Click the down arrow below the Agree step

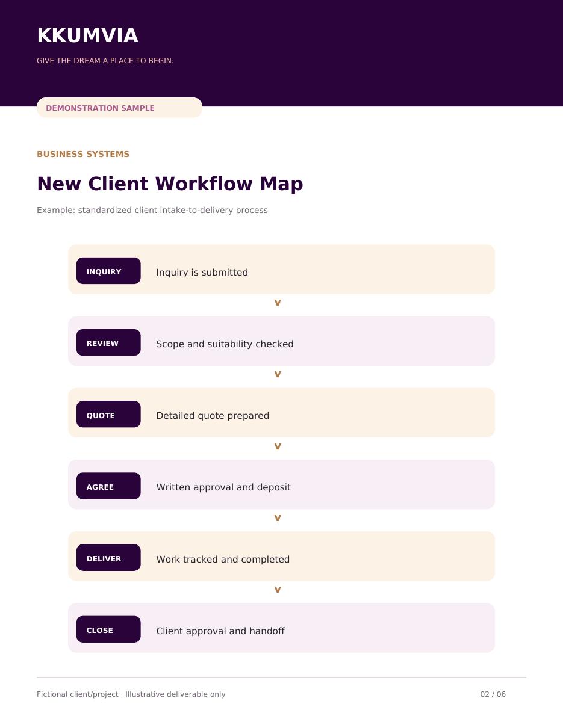point(278,518)
